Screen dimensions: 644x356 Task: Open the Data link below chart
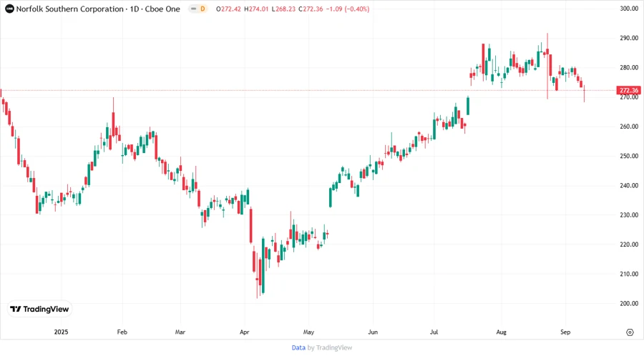pos(298,348)
